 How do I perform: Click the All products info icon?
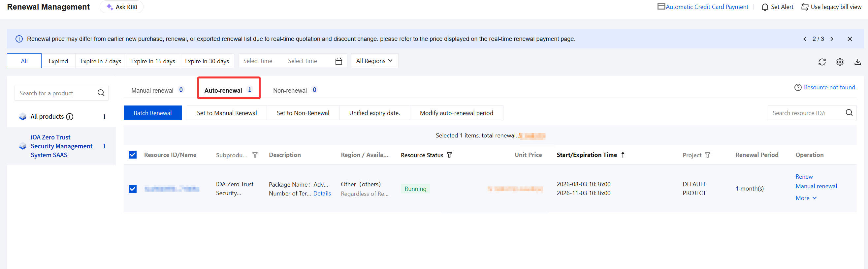70,117
